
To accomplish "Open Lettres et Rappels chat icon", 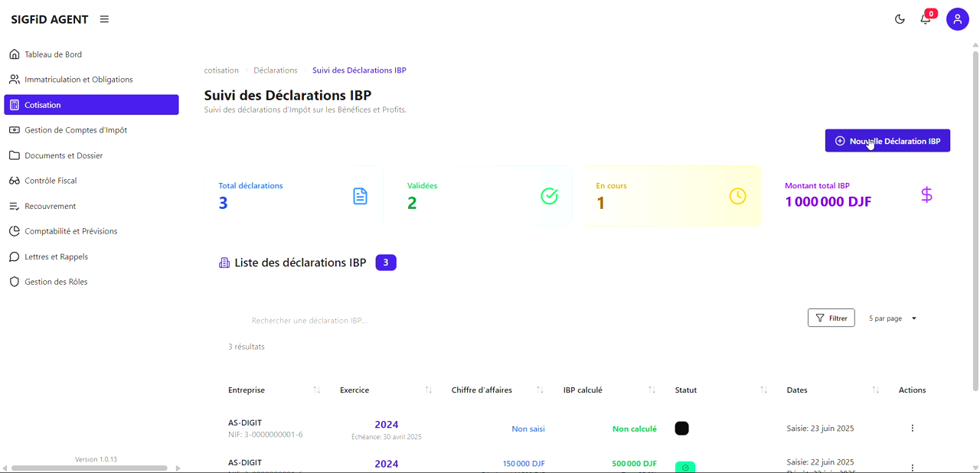I will (14, 256).
